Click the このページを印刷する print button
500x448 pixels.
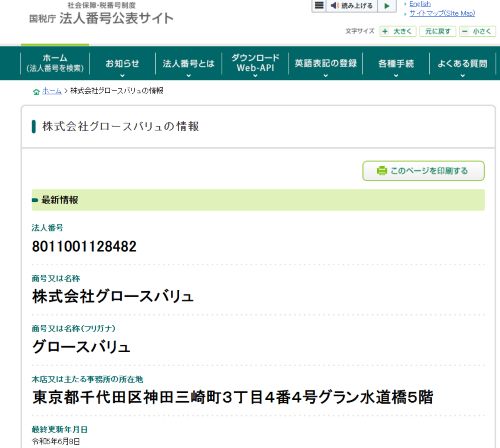point(423,171)
